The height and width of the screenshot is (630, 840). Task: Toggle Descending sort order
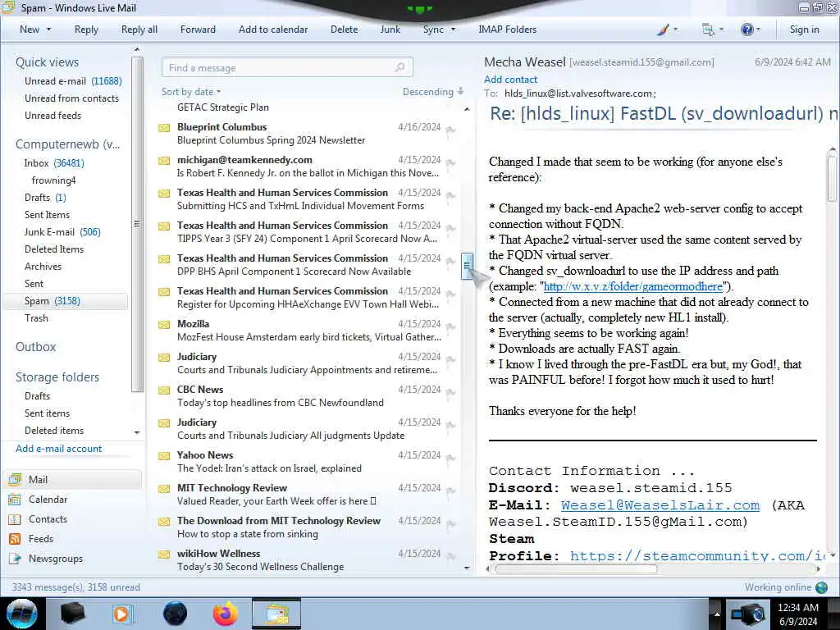433,92
